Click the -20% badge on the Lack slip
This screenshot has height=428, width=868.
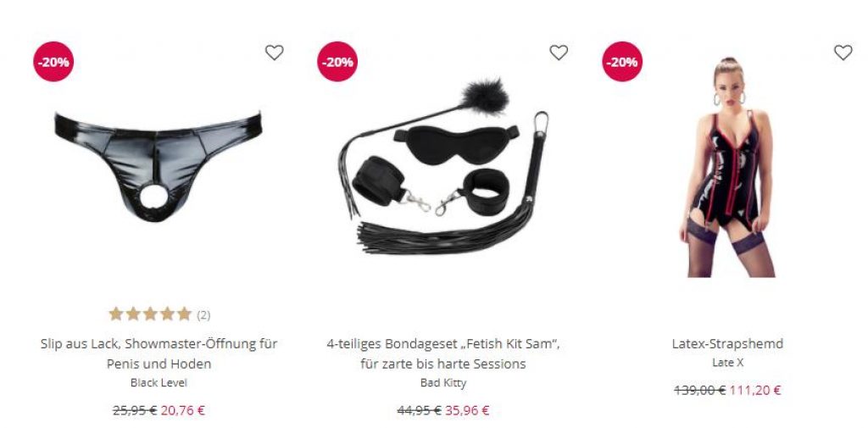[x=53, y=62]
